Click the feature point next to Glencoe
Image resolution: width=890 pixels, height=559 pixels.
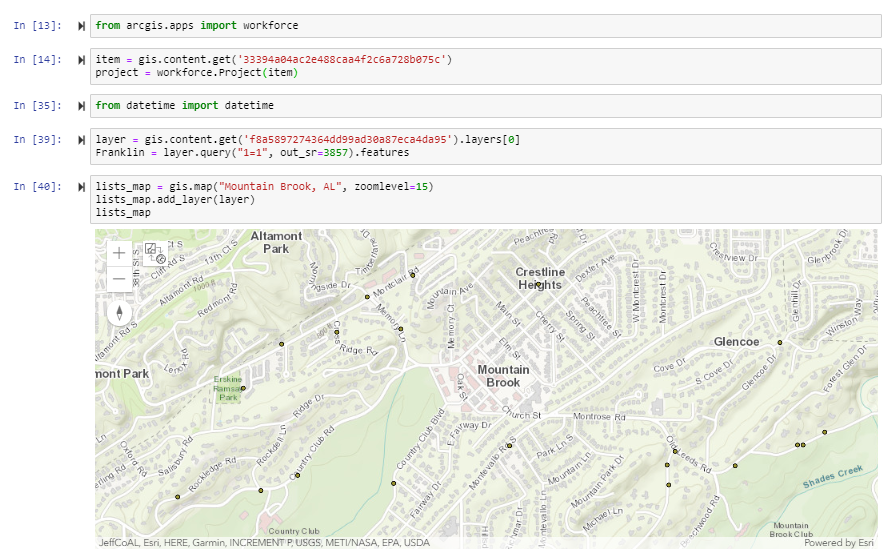(780, 343)
